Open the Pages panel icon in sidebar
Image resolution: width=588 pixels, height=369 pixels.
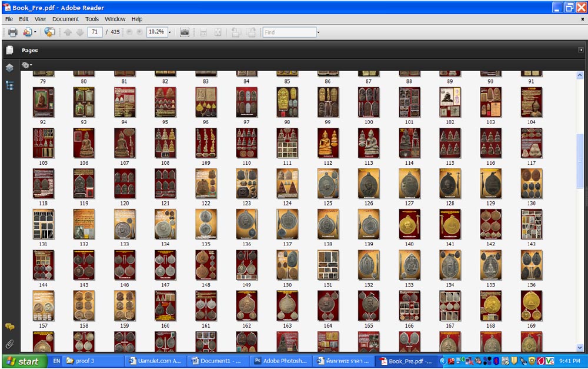[9, 51]
